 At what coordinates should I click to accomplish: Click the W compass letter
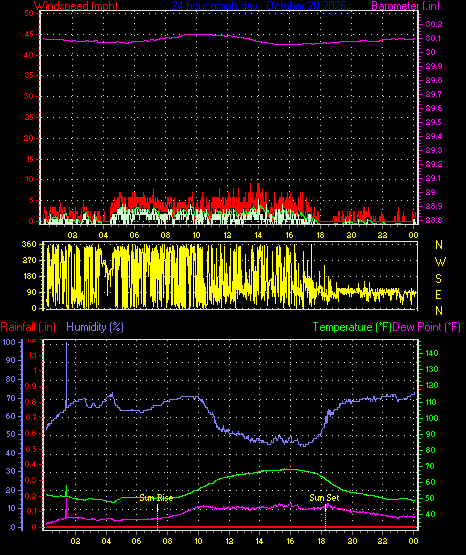[x=440, y=262]
